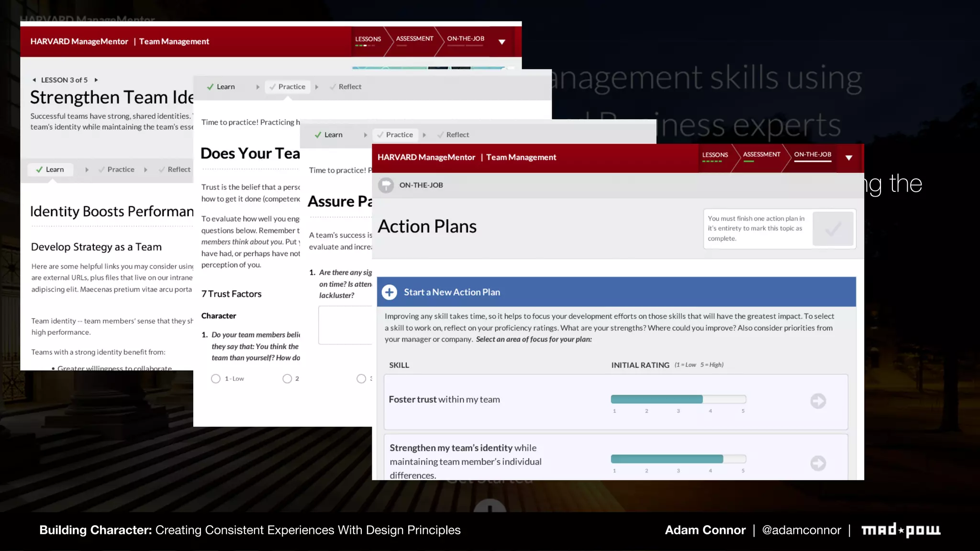The width and height of the screenshot is (980, 551).
Task: Select LESSONS tab in front window
Action: coord(715,155)
